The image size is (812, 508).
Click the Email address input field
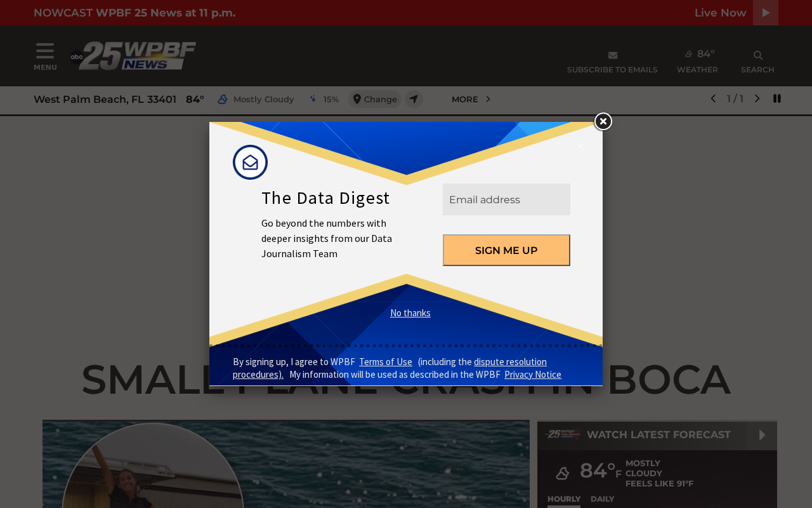pyautogui.click(x=506, y=199)
